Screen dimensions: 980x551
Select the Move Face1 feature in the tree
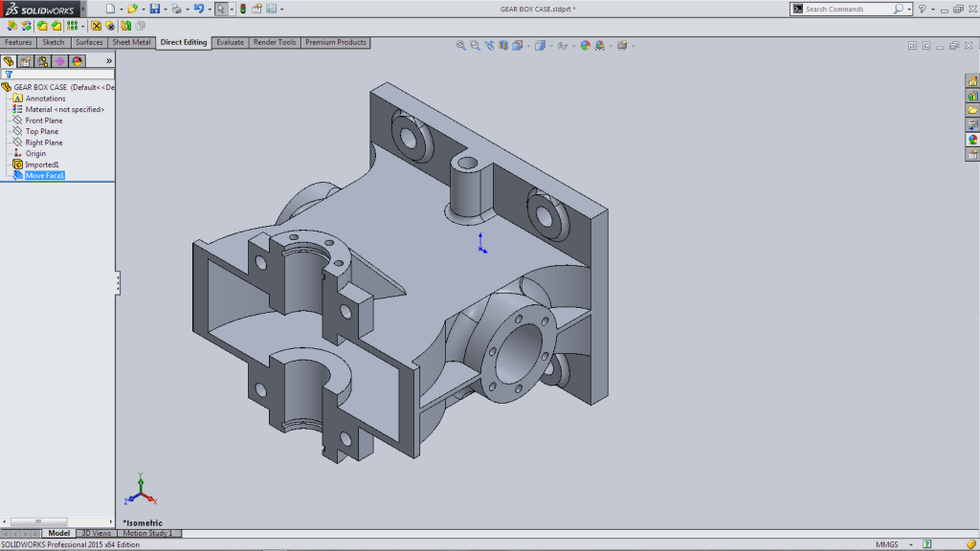click(x=42, y=175)
